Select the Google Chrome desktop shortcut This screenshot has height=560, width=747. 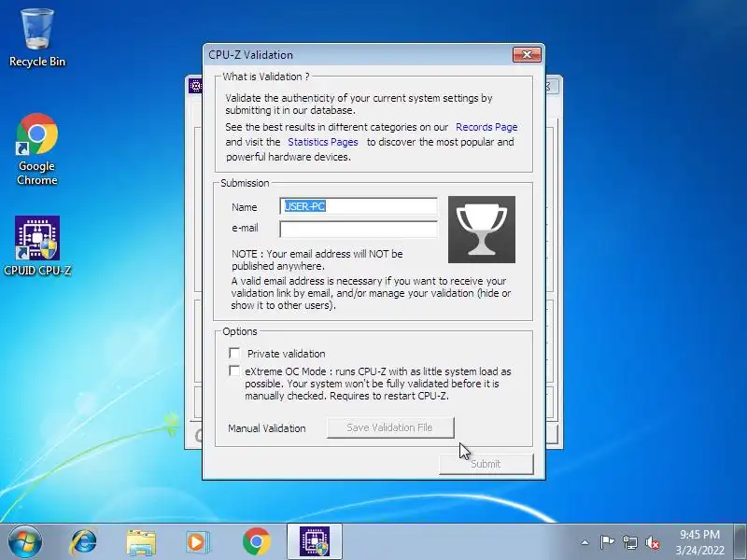pos(37,149)
